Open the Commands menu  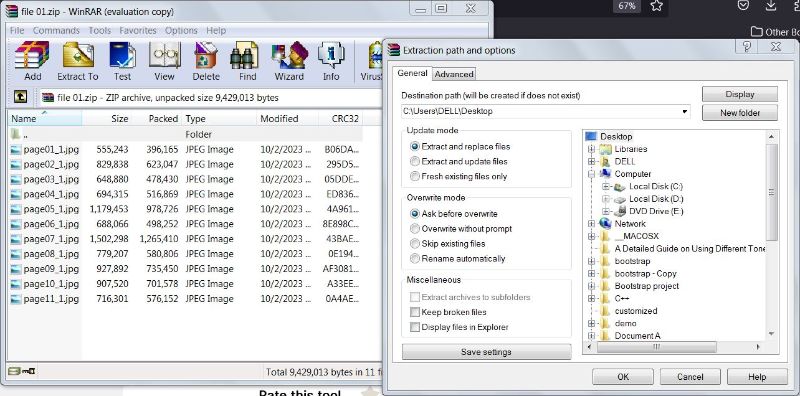point(56,31)
